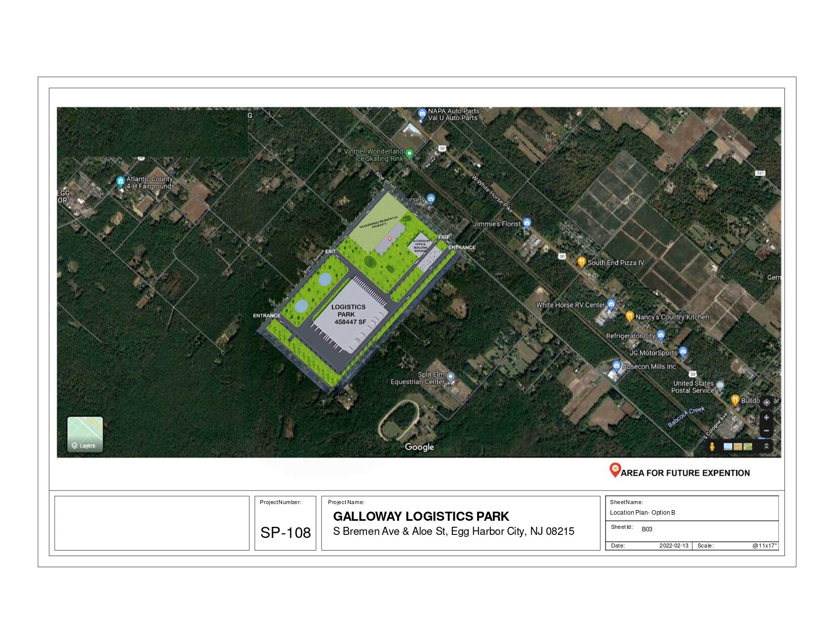Open South End Pizza IV restaurant pin

click(x=581, y=262)
